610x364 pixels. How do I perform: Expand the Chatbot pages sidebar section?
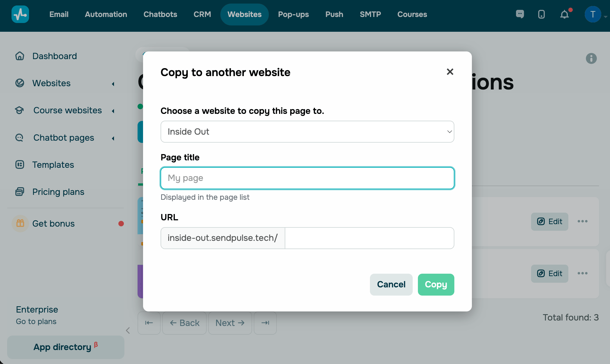point(113,138)
